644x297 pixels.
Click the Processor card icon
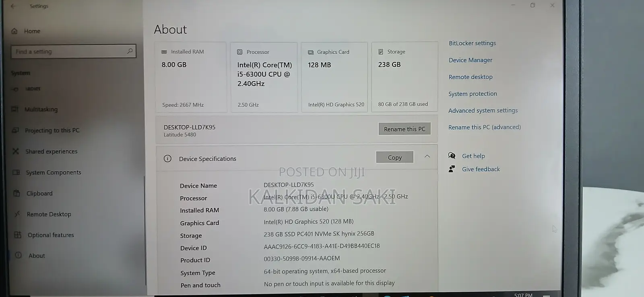tap(240, 52)
